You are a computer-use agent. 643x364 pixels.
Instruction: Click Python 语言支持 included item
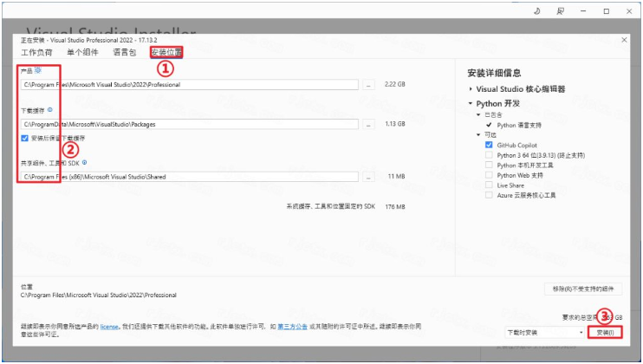[519, 125]
